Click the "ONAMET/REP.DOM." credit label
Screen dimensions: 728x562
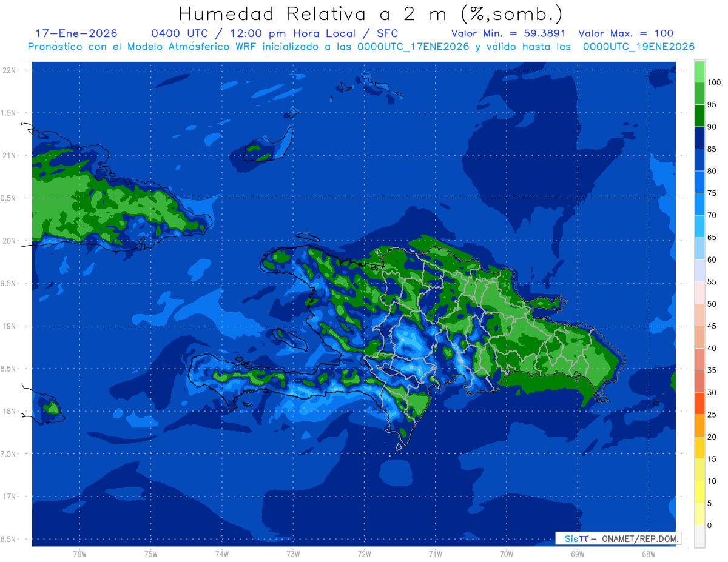(641, 538)
